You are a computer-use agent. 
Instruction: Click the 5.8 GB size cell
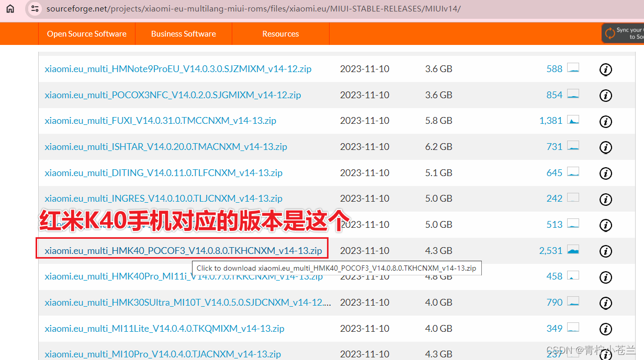click(x=438, y=121)
